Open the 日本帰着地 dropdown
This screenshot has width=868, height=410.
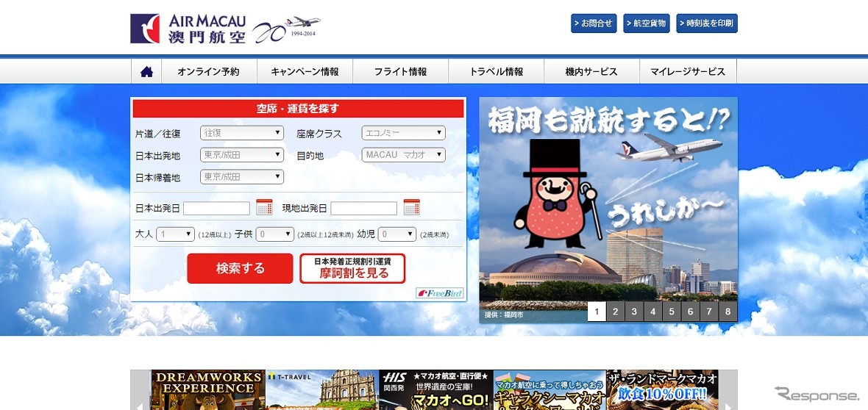click(242, 177)
